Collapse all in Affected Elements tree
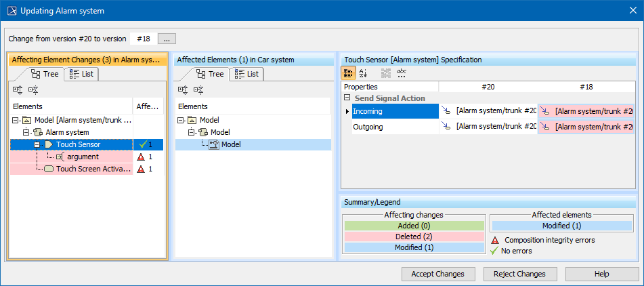644x286 pixels. tap(198, 89)
